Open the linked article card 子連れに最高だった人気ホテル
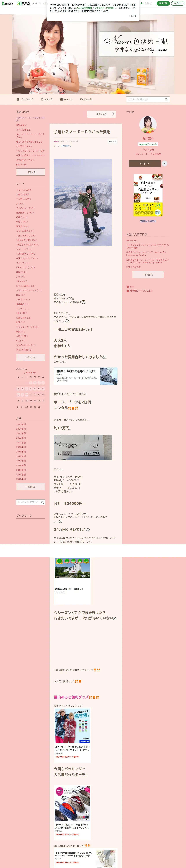 pos(86,376)
